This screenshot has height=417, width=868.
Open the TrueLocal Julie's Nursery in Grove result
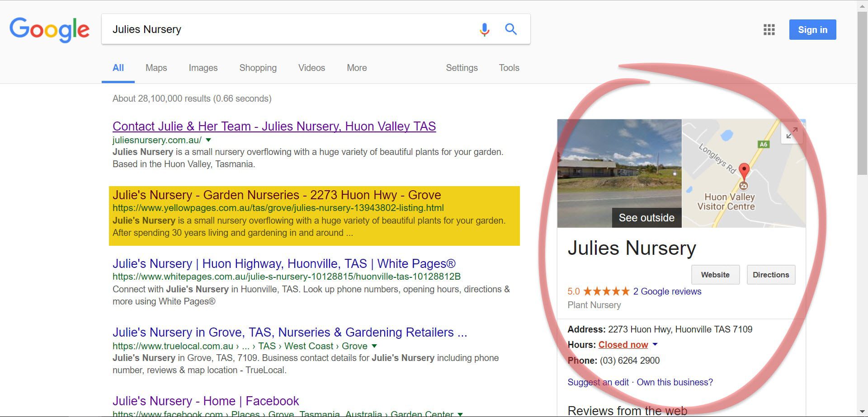(x=290, y=332)
